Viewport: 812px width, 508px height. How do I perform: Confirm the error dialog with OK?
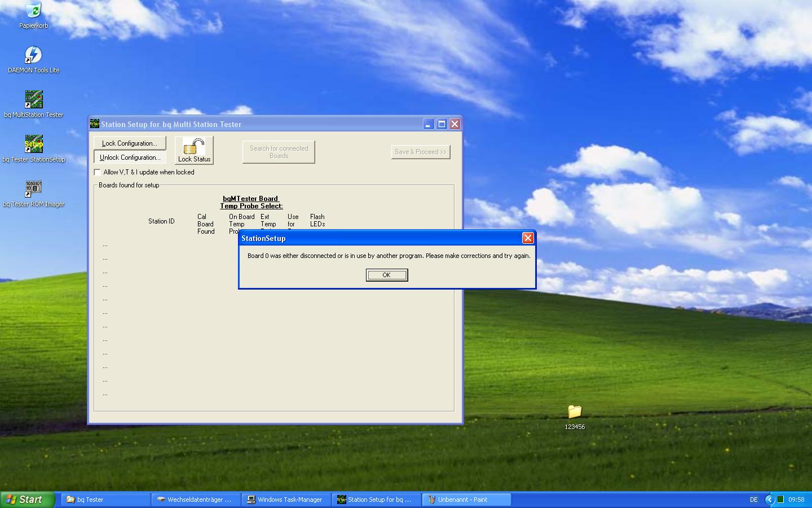[387, 275]
